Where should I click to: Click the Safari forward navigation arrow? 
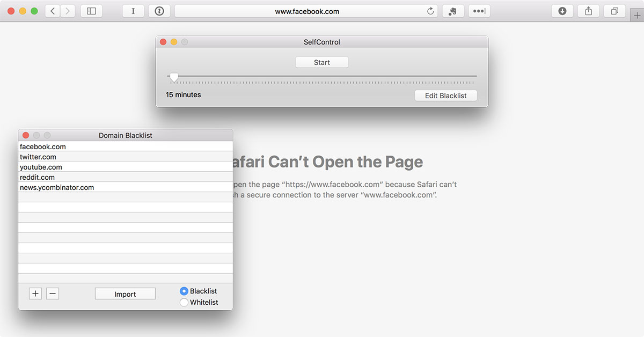68,11
